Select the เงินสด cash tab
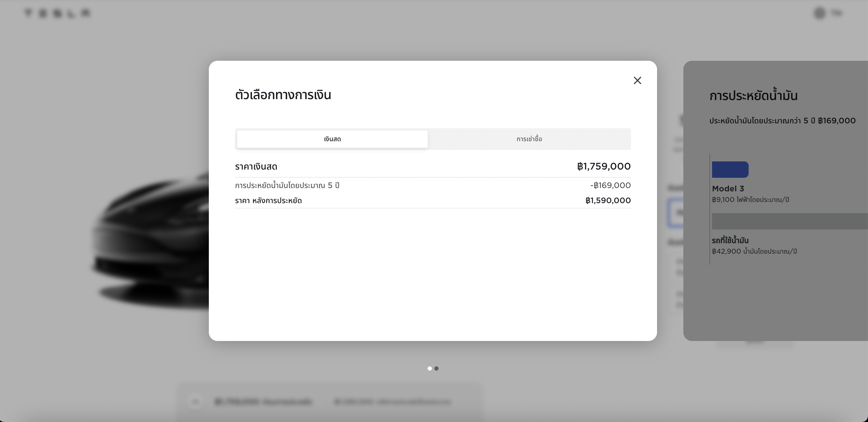This screenshot has width=868, height=422. pos(332,139)
